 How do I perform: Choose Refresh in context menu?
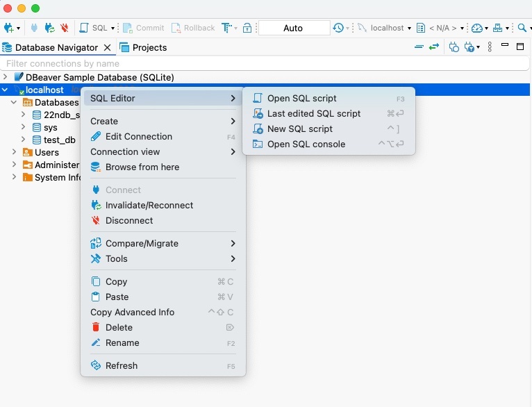pos(163,365)
